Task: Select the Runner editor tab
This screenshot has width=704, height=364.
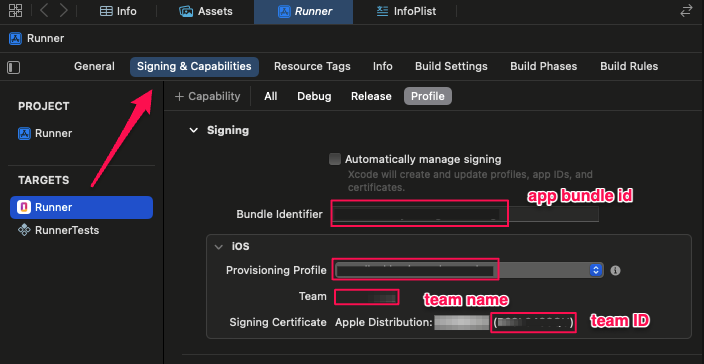Action: (x=304, y=12)
